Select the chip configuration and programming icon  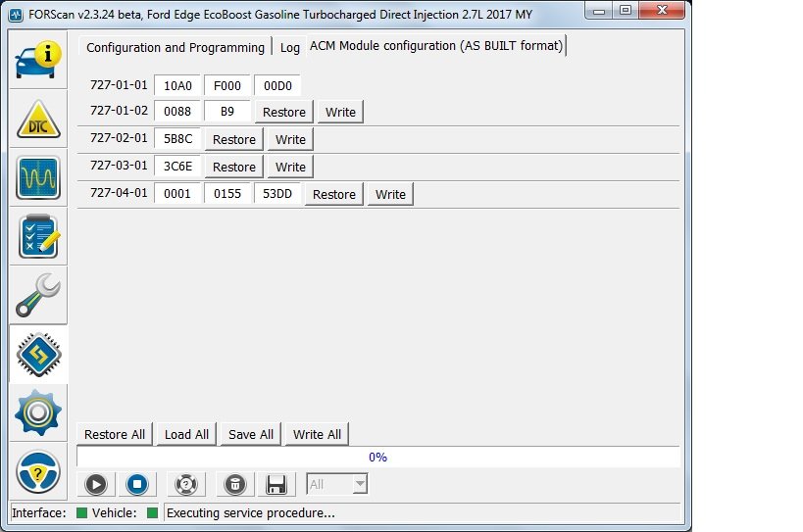pos(38,355)
